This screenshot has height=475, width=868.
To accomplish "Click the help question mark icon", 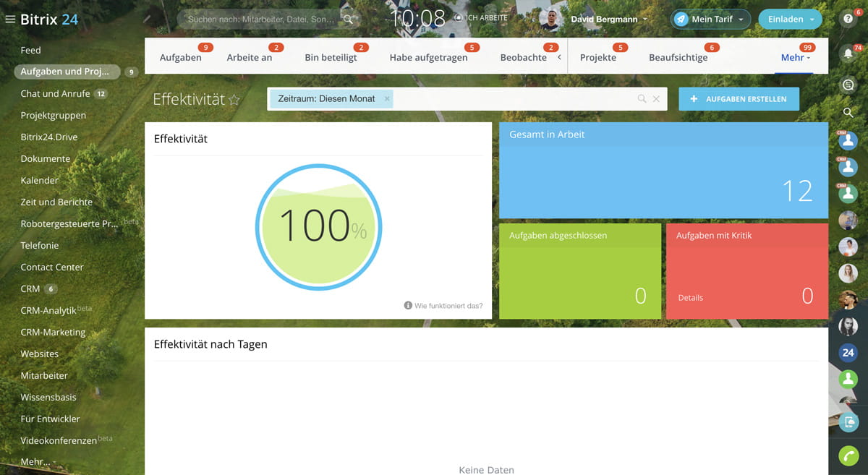I will [848, 20].
